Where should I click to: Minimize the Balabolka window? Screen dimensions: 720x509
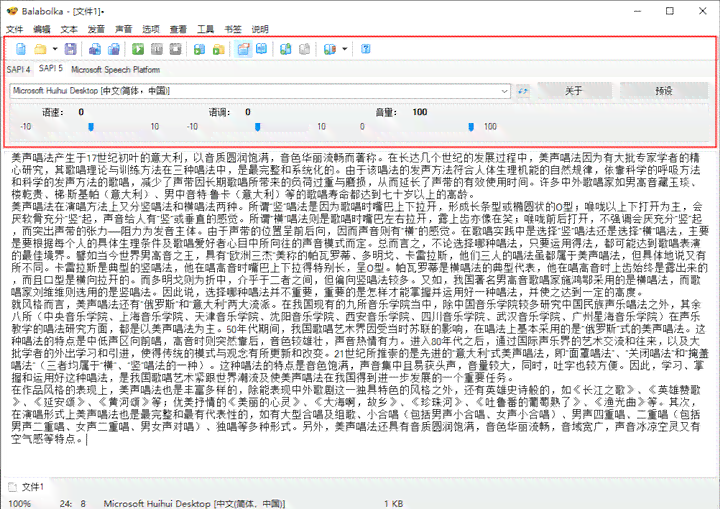coord(637,11)
